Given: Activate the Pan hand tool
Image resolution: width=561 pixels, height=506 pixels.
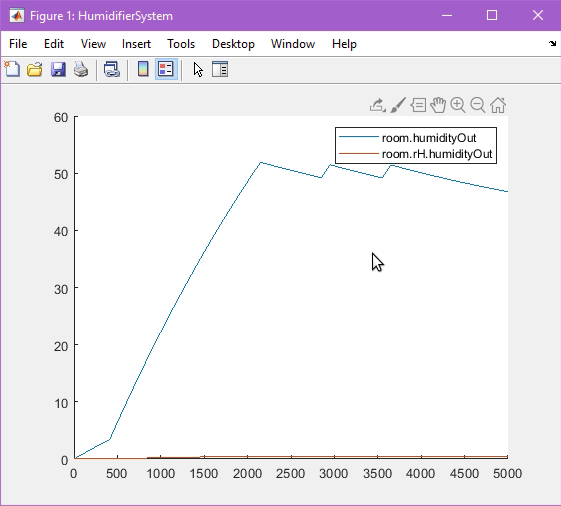Looking at the screenshot, I should pyautogui.click(x=438, y=105).
